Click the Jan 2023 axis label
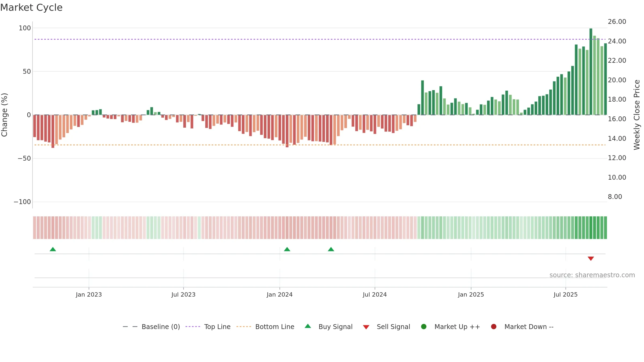This screenshot has width=644, height=362. tap(89, 294)
